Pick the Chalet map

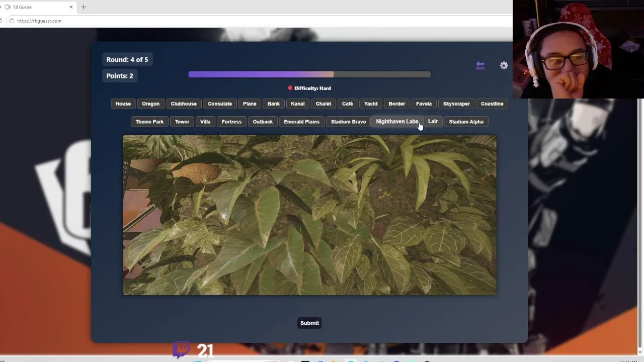[x=324, y=104]
